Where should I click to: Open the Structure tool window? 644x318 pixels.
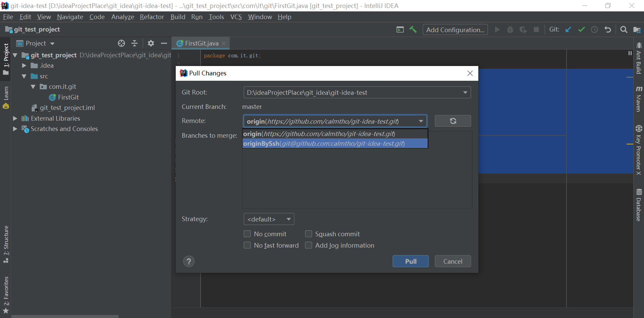(x=6, y=244)
